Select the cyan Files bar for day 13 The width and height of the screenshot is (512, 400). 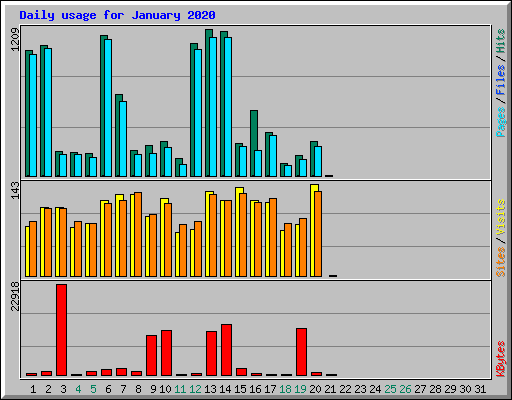213,107
